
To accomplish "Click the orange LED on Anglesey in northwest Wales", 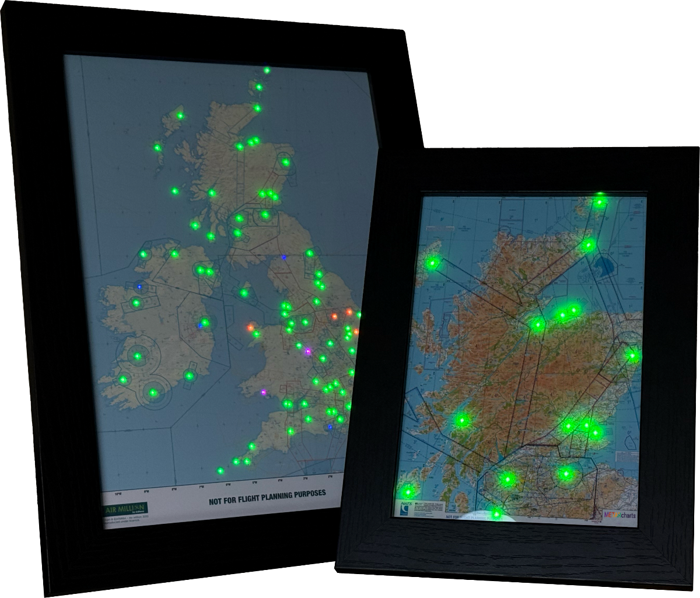I will click(251, 327).
